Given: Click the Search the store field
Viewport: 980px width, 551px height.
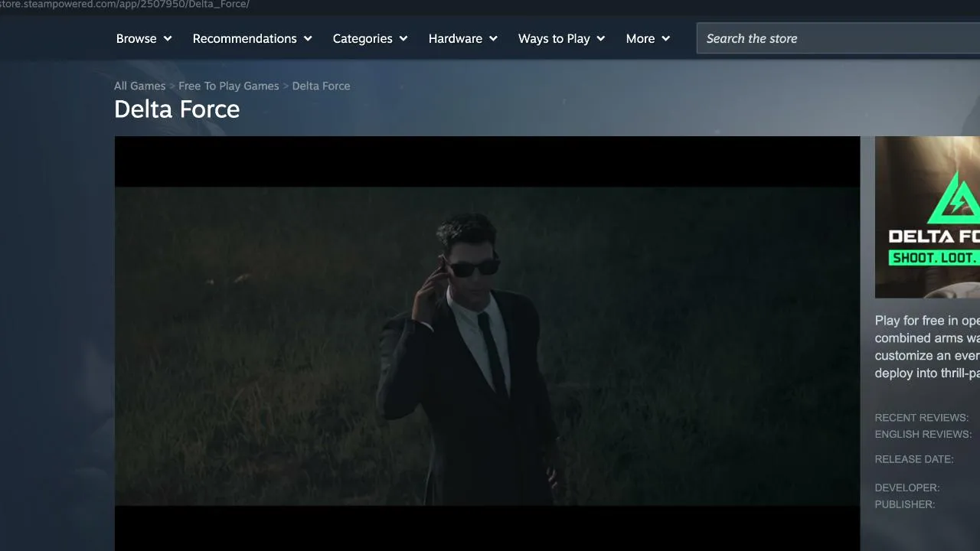Looking at the screenshot, I should pyautogui.click(x=838, y=38).
